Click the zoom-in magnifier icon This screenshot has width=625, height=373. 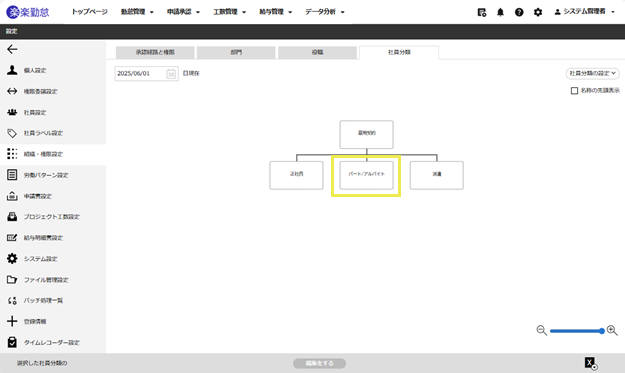coord(612,330)
